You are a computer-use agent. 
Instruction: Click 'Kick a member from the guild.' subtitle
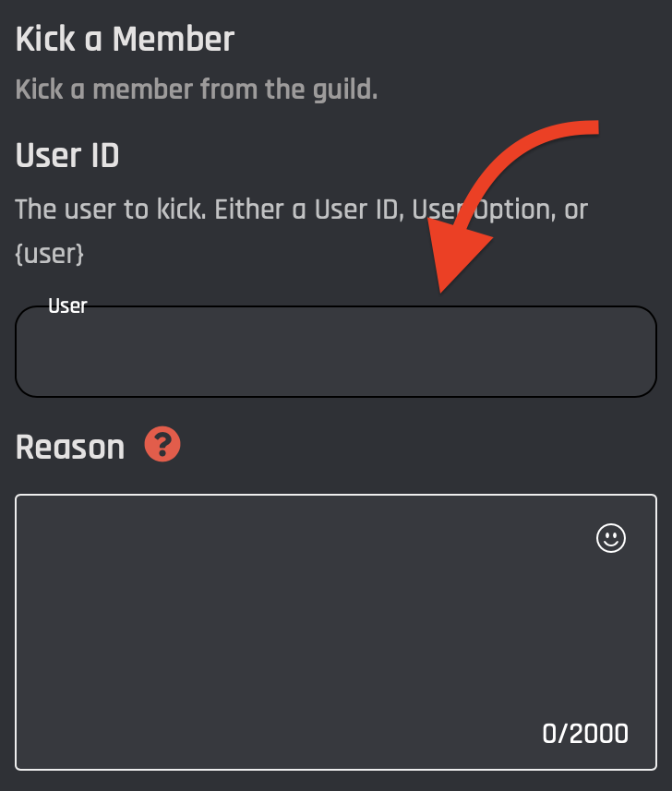[x=197, y=90]
